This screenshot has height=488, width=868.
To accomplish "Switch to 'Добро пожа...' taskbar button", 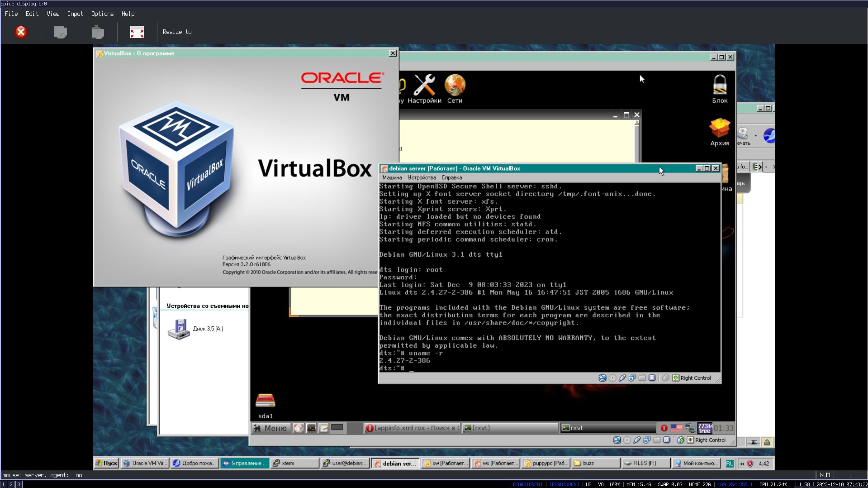I will pos(194,464).
